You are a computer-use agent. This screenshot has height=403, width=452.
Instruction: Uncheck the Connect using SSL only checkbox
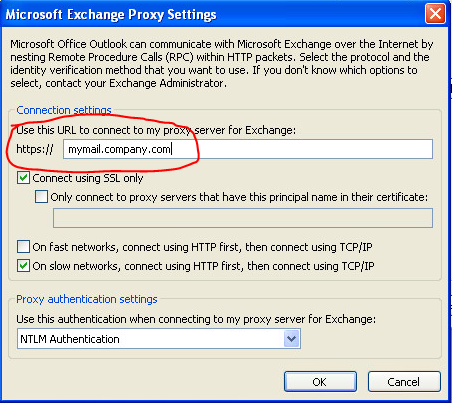coord(23,178)
